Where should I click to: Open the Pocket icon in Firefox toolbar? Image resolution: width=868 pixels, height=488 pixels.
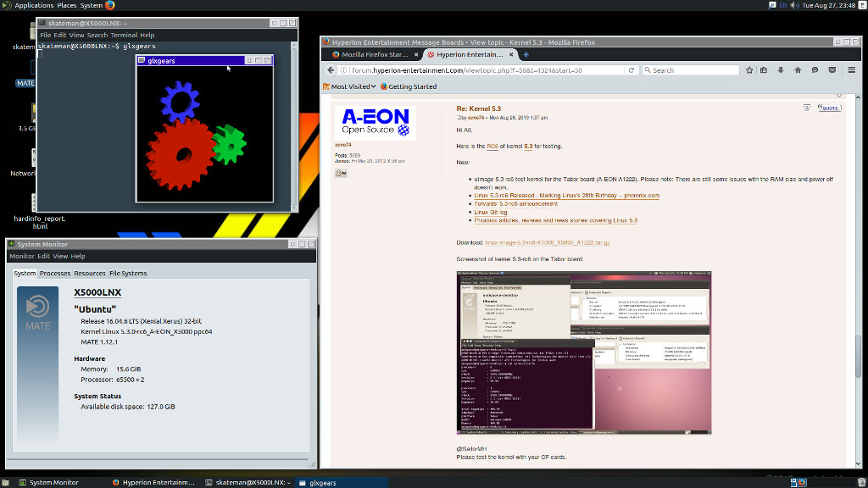click(x=832, y=70)
